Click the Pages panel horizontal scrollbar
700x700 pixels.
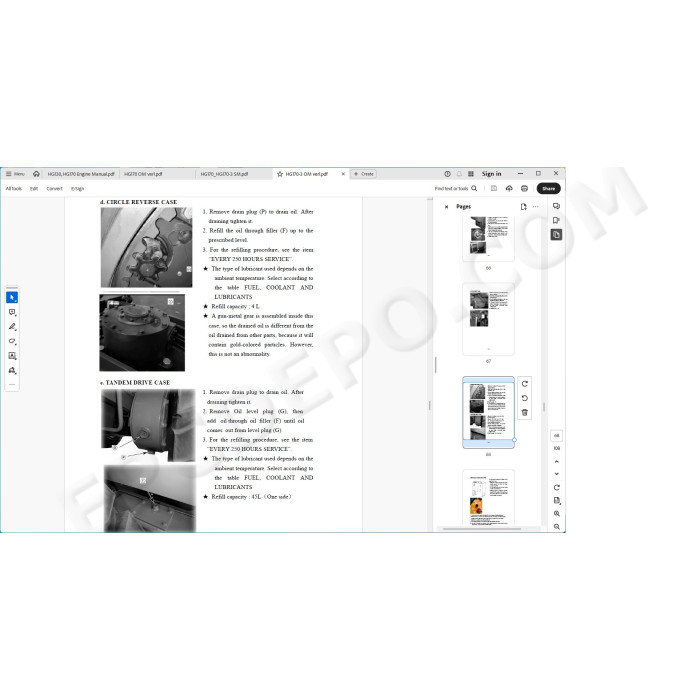click(x=482, y=529)
